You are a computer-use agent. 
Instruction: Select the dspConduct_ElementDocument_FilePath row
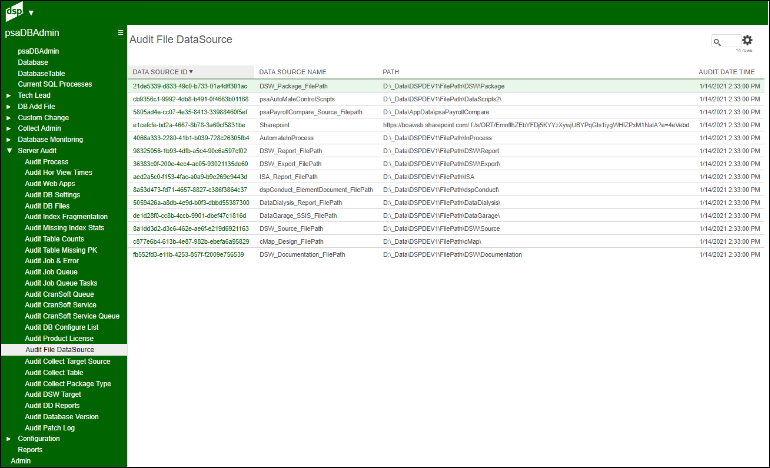[446, 190]
